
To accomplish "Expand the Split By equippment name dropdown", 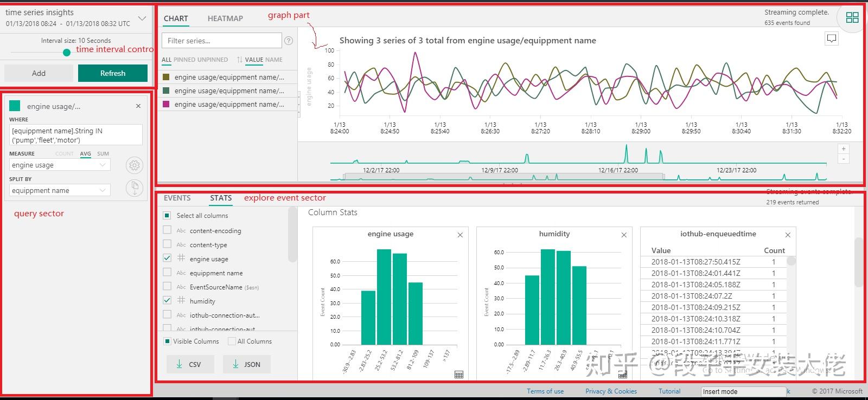I will 60,191.
